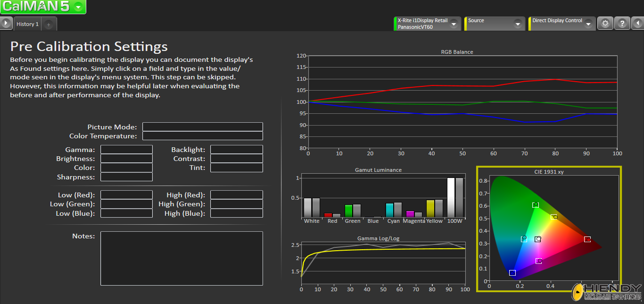Switch to the History 1 tab
Viewport: 644px width, 304px height.
[x=27, y=24]
